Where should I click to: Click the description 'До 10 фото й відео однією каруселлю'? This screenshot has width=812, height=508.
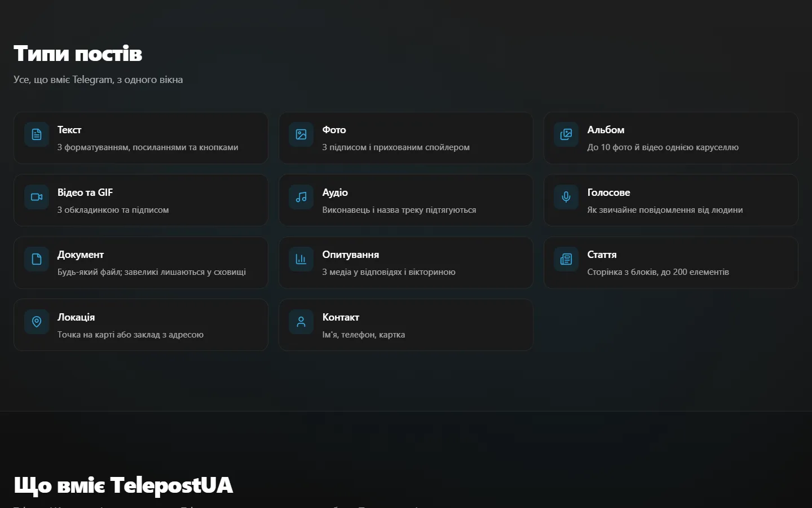(663, 147)
